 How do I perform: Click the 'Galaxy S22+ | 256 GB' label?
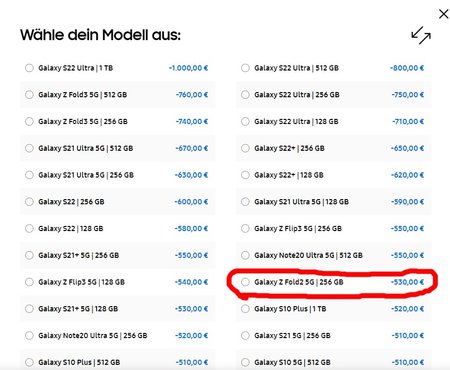click(289, 148)
